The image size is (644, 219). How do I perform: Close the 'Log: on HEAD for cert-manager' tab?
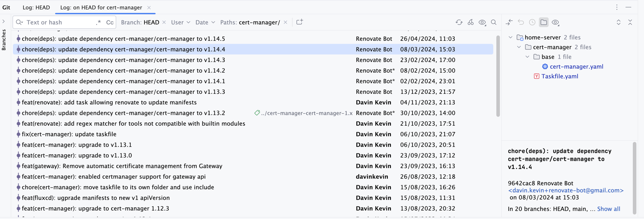[149, 8]
